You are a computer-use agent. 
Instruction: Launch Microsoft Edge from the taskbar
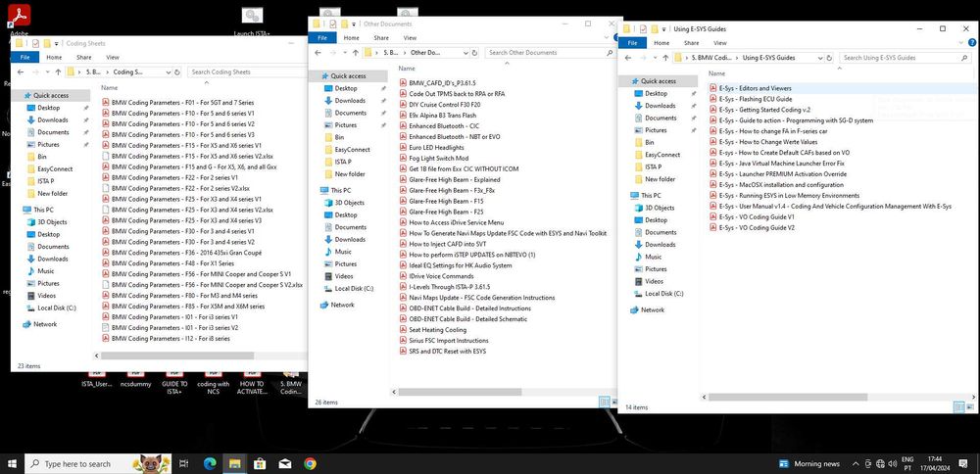pos(210,464)
